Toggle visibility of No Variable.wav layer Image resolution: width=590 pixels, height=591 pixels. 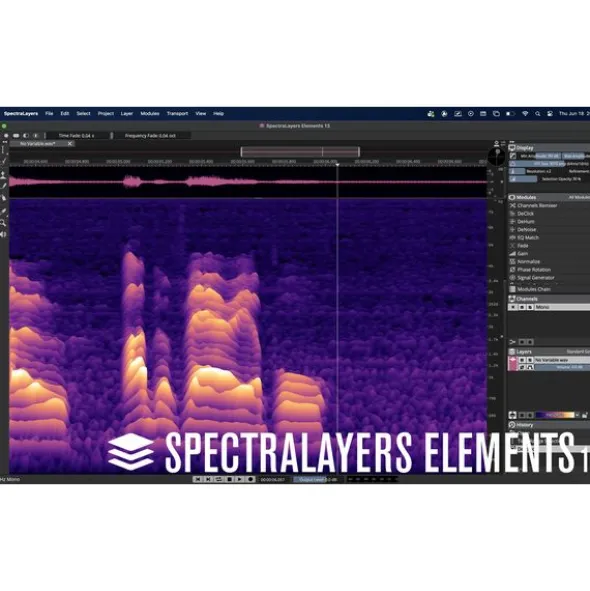(x=522, y=360)
